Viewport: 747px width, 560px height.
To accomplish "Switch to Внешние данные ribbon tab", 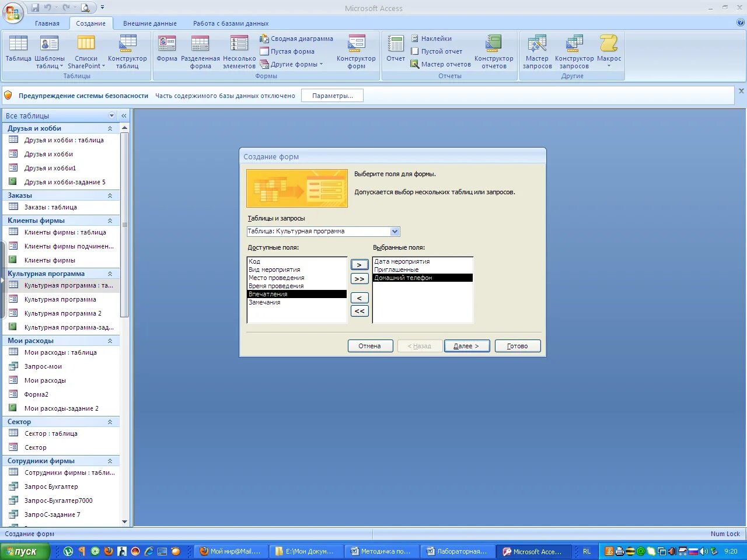I will point(150,23).
